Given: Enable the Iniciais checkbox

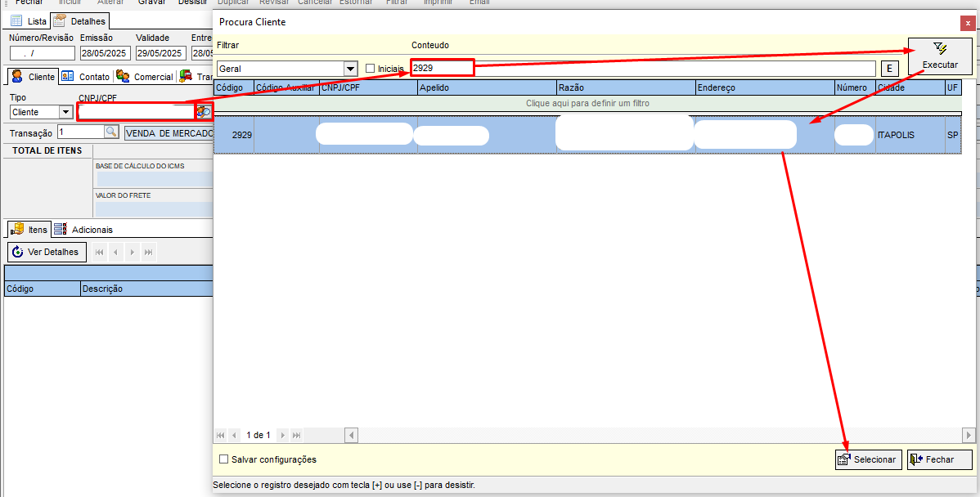Looking at the screenshot, I should tap(371, 69).
